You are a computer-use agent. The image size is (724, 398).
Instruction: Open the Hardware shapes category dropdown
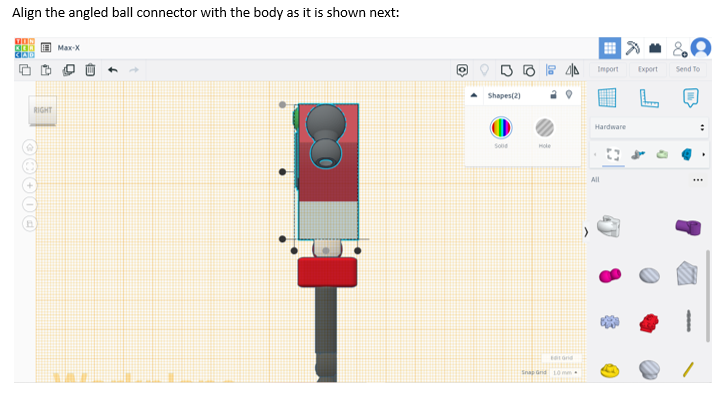(649, 127)
